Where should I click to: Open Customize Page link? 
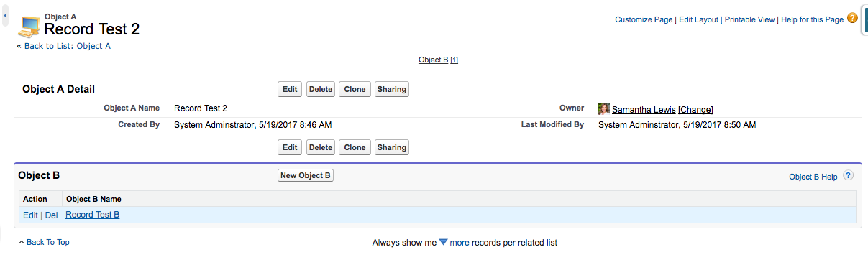pos(644,19)
